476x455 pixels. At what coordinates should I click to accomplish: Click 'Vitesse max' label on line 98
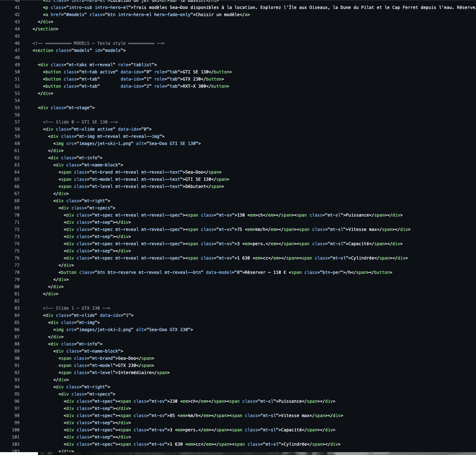pos(295,416)
